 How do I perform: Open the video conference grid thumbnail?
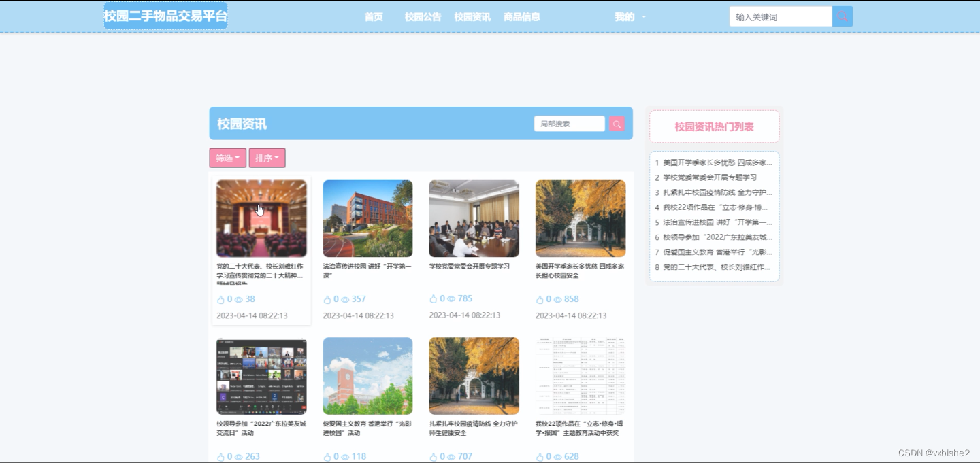click(261, 376)
